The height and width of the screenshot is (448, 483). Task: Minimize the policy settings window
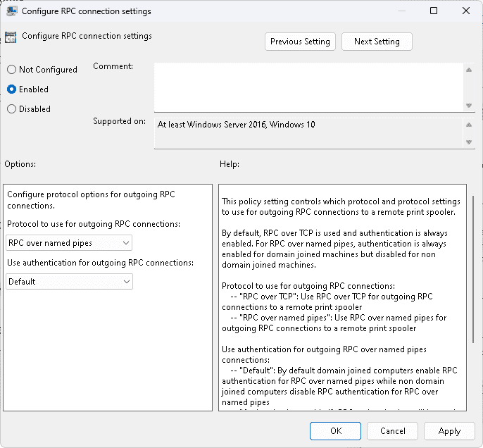(402, 11)
